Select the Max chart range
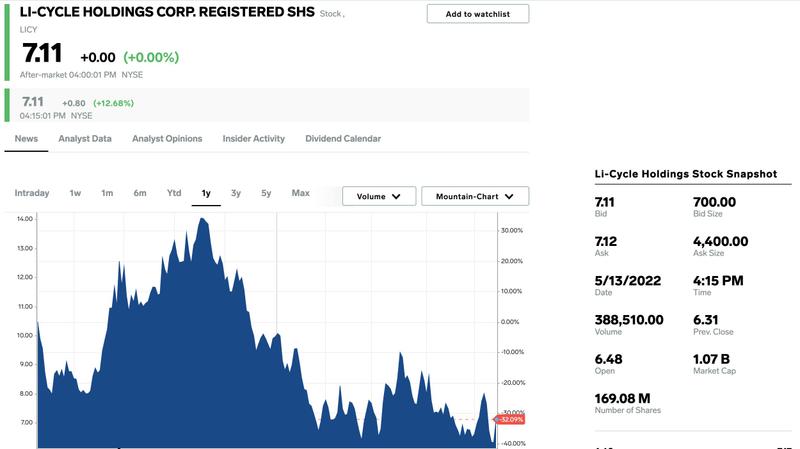800x449 pixels. [x=301, y=193]
